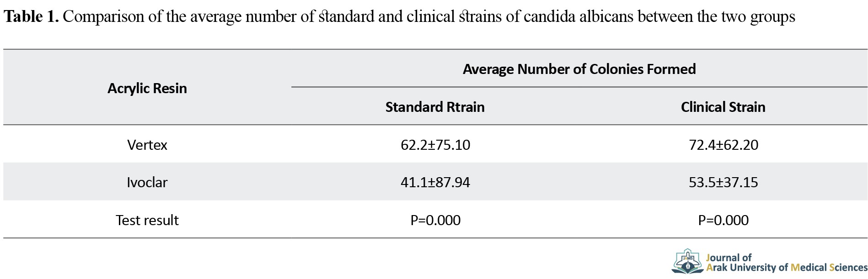This screenshot has height=279, width=868.
Task: Click the bold 'Table 1.' label
Action: coord(31,16)
